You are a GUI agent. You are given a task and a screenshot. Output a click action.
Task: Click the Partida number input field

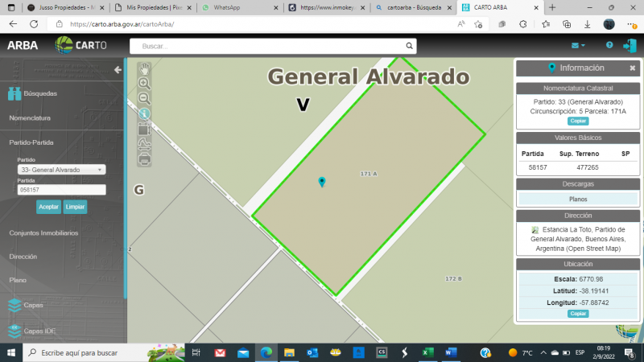[x=61, y=190]
